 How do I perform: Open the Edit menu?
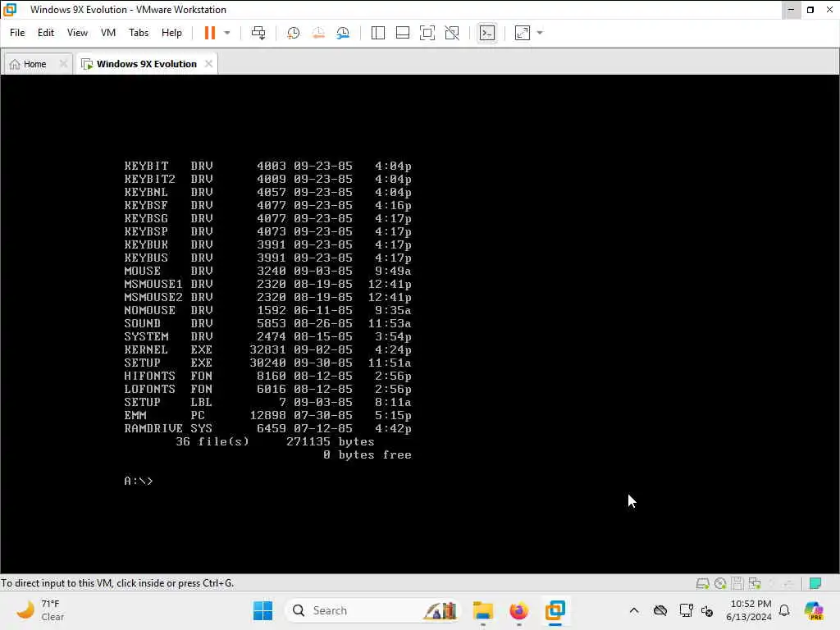(x=46, y=33)
